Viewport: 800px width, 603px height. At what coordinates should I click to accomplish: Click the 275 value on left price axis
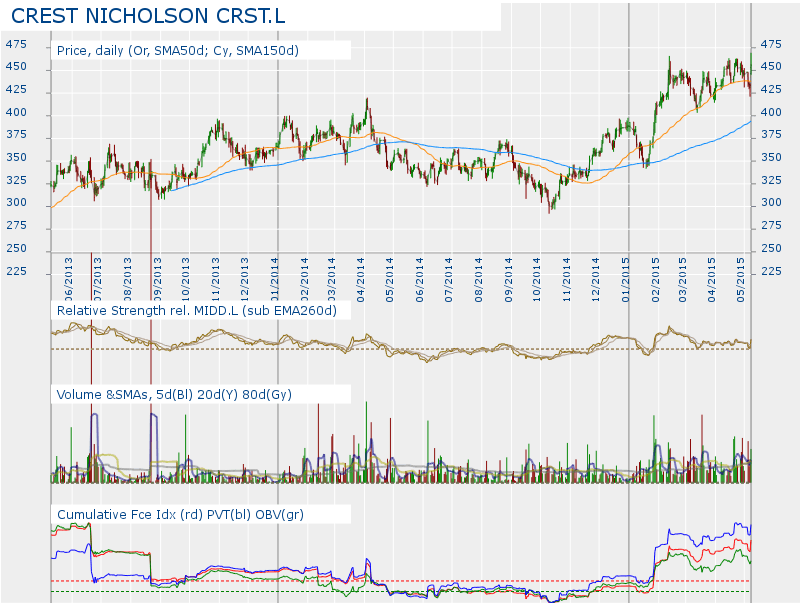pyautogui.click(x=16, y=225)
